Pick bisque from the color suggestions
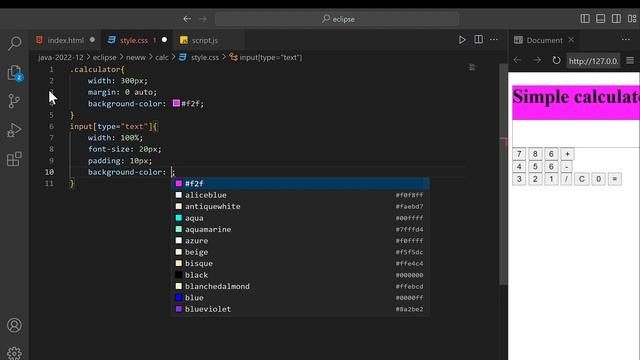The height and width of the screenshot is (360, 640). coord(300,264)
